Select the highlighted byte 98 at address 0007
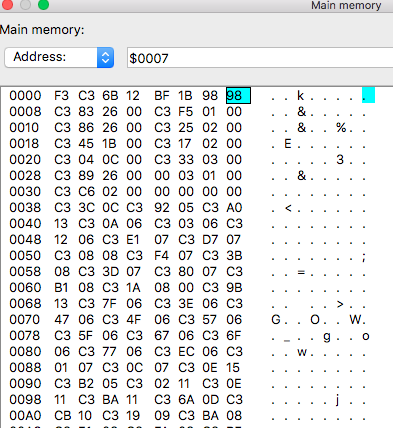This screenshot has width=393, height=428. tap(238, 96)
